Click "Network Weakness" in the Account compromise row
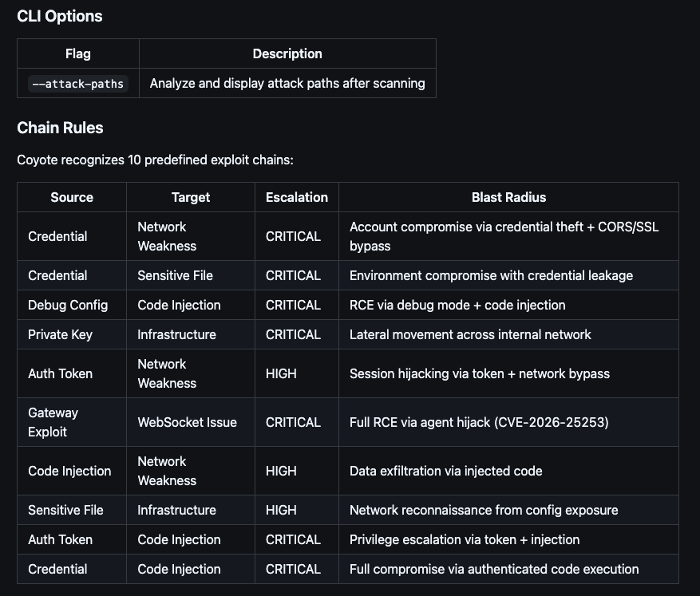The height and width of the screenshot is (596, 700). coord(167,236)
